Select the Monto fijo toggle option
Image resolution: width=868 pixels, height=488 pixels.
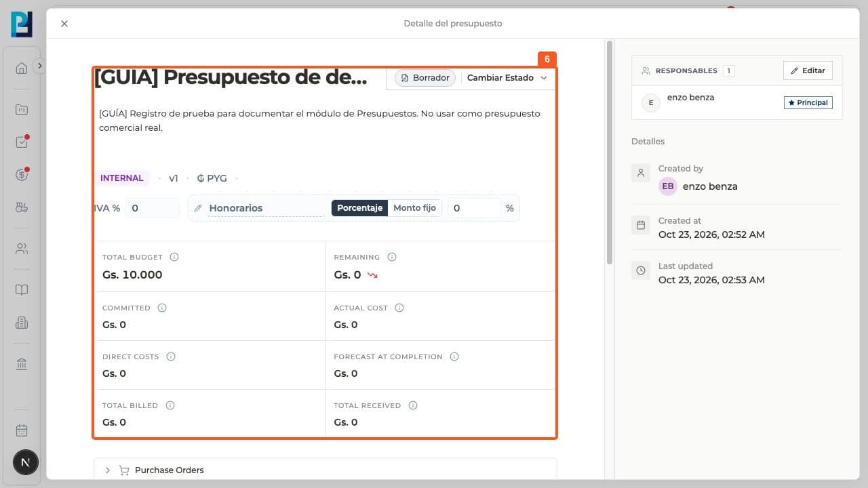(414, 208)
